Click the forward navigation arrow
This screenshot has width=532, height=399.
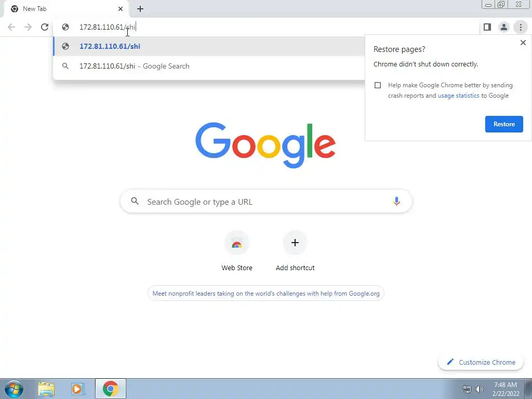click(28, 27)
